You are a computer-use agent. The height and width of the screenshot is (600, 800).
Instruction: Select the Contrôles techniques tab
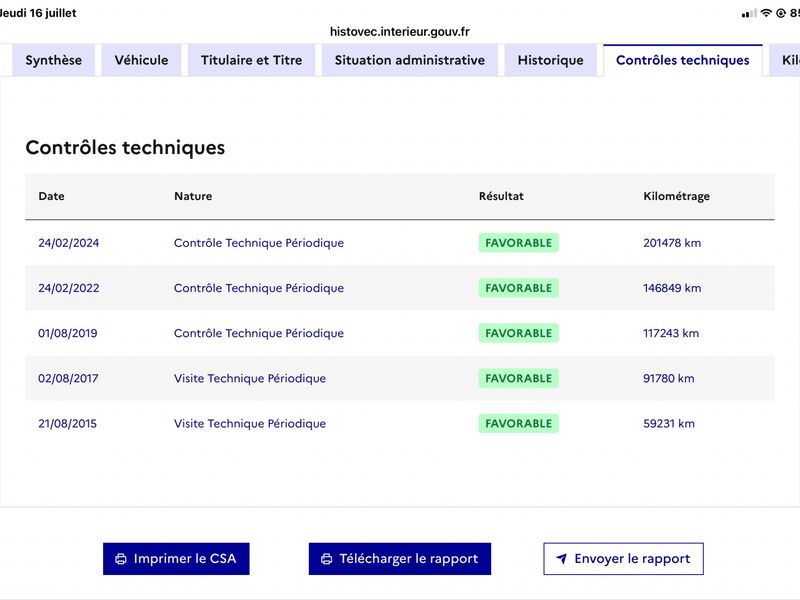(x=683, y=60)
